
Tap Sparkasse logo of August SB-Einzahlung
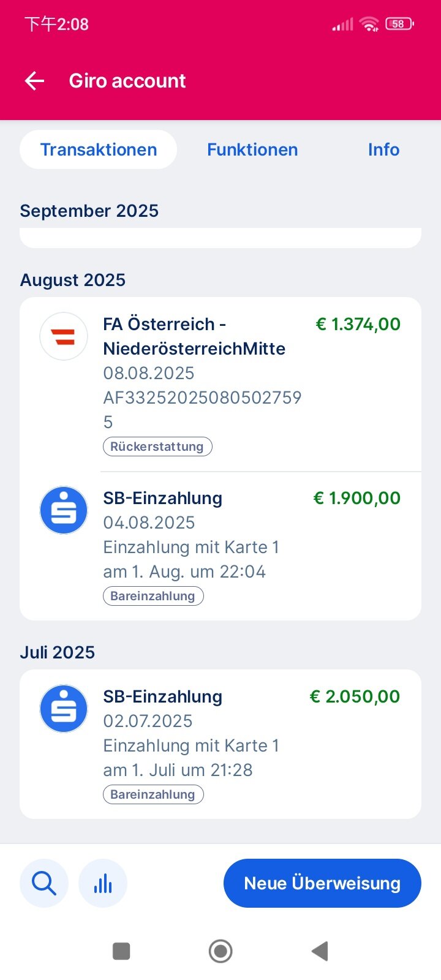click(x=64, y=510)
